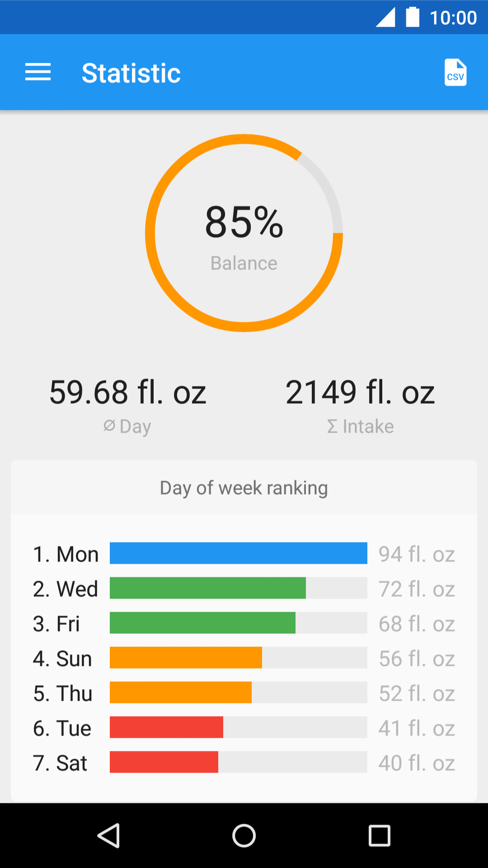
Task: Tap the Statistic screen title
Action: click(131, 73)
